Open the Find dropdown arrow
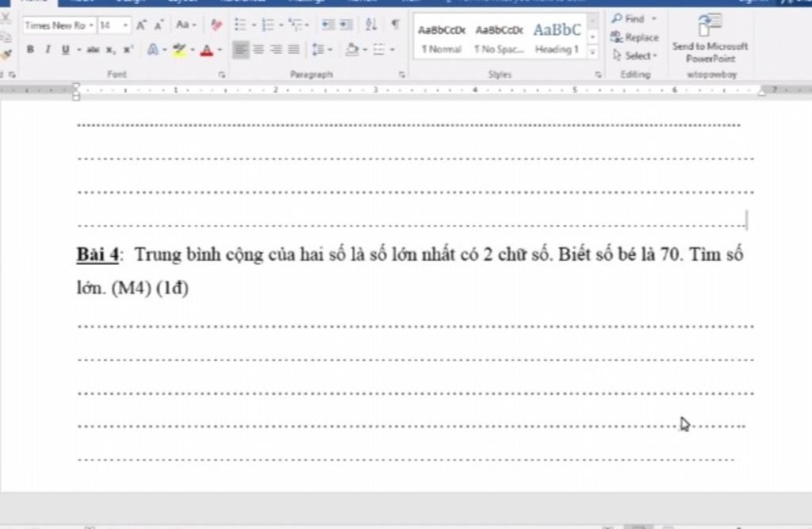The height and width of the screenshot is (529, 812). [x=654, y=19]
